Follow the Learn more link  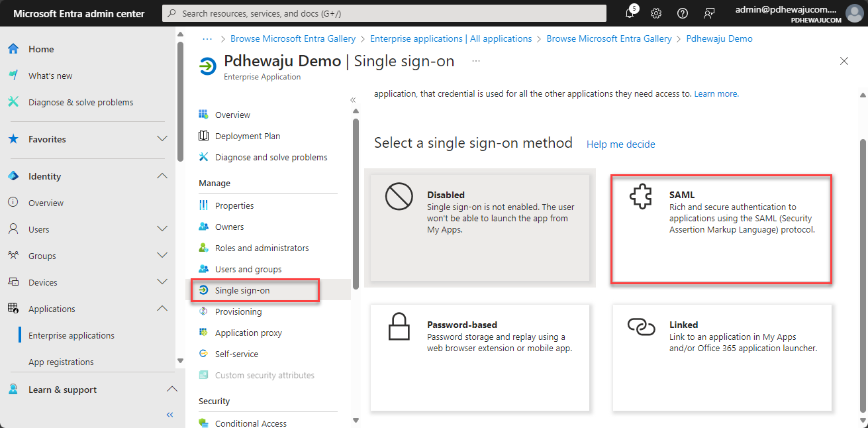pyautogui.click(x=716, y=94)
